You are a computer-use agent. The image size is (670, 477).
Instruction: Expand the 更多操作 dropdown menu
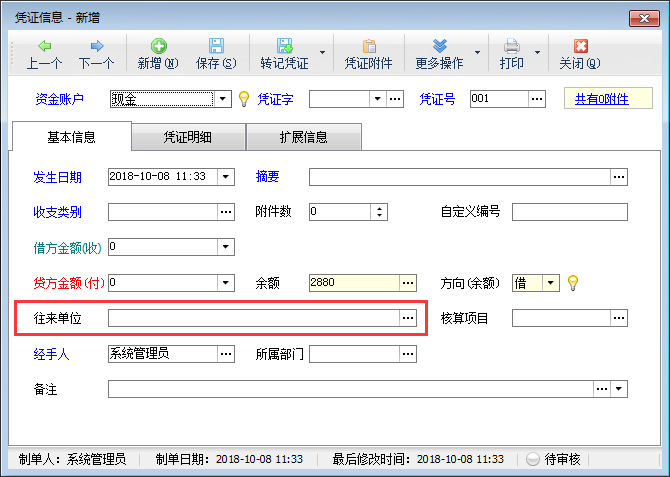pos(478,53)
